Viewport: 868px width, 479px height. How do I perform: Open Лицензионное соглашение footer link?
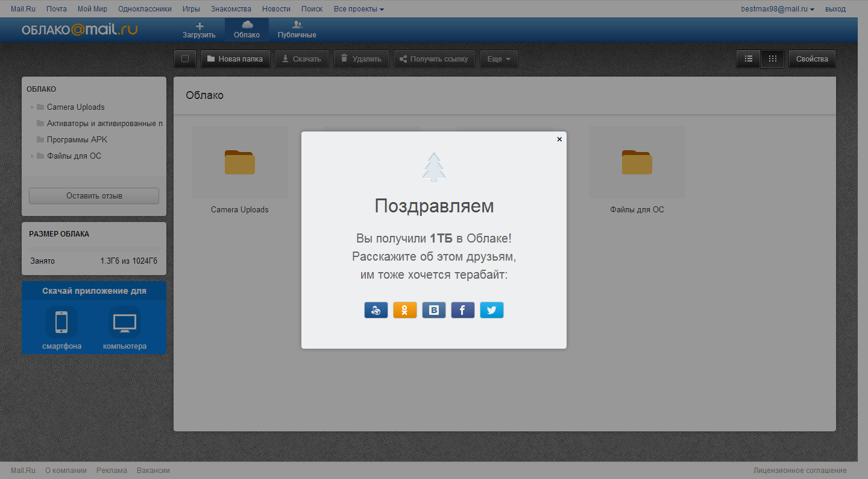coord(800,471)
